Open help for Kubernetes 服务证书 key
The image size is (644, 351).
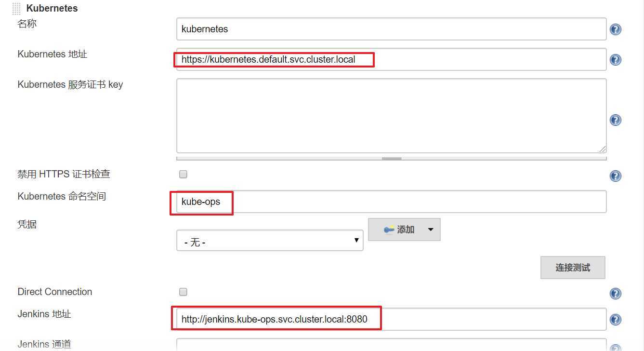coord(615,120)
